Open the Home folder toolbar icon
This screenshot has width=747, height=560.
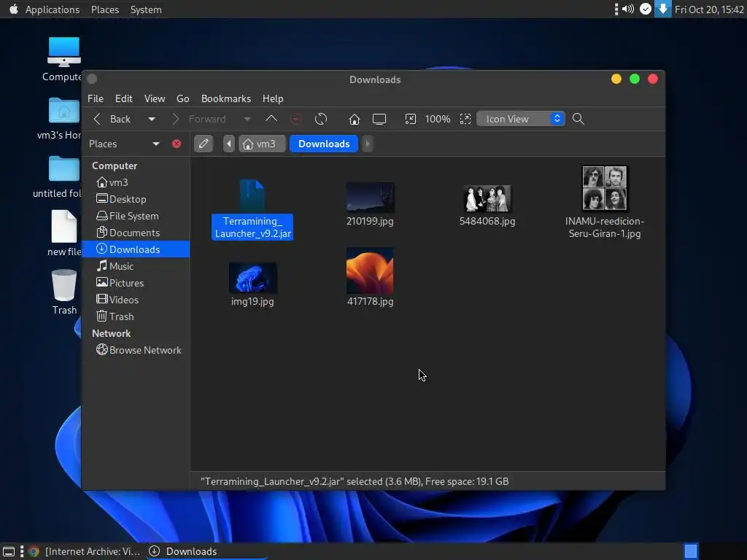click(x=354, y=119)
